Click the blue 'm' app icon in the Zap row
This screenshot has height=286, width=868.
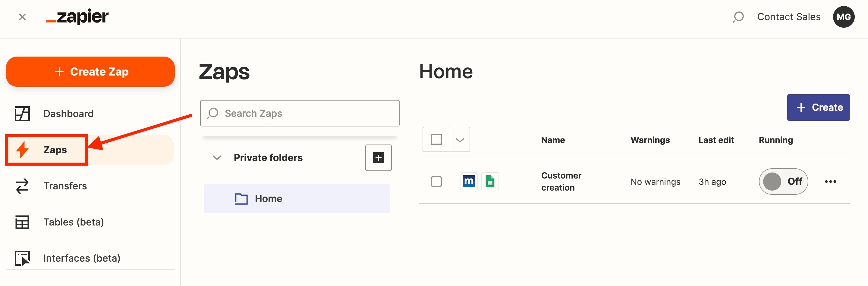[x=468, y=181]
